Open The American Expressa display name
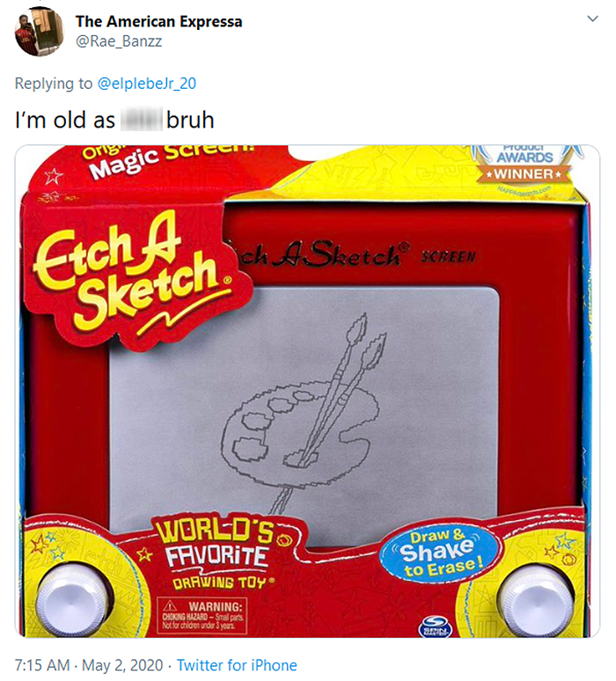616x681 pixels. click(x=158, y=21)
